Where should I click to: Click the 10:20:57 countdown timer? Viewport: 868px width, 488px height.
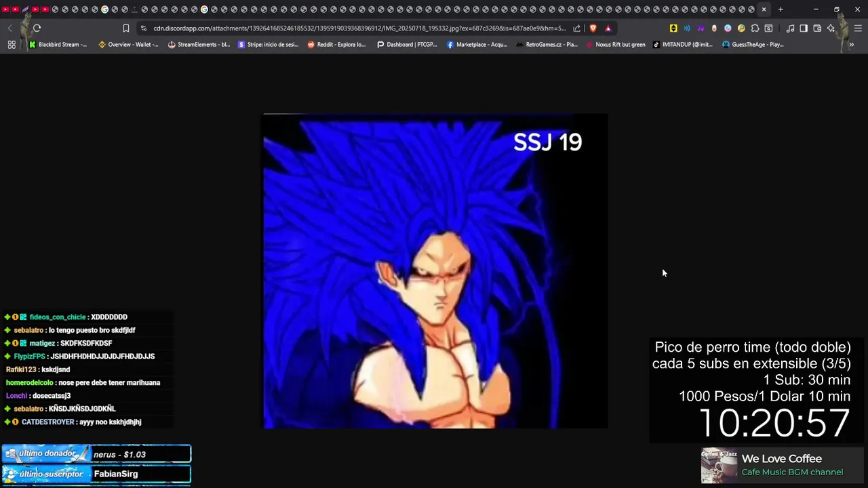coord(774,423)
